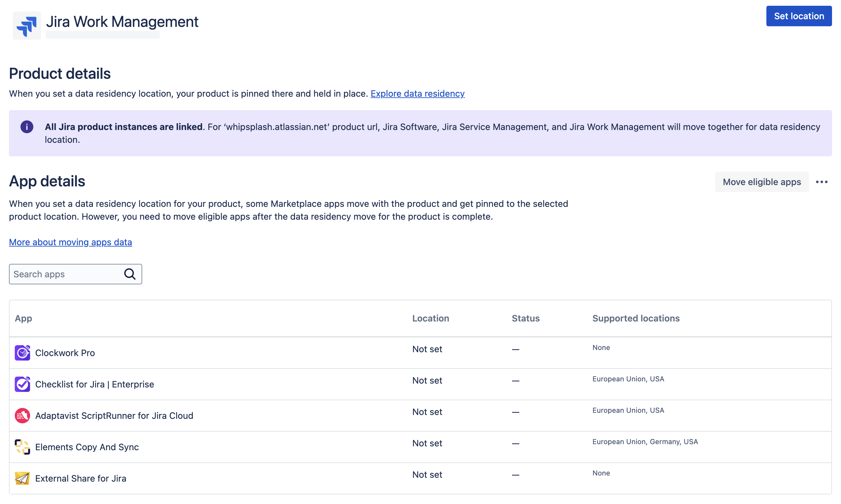Click the Location column header
The width and height of the screenshot is (841, 504).
(x=430, y=318)
